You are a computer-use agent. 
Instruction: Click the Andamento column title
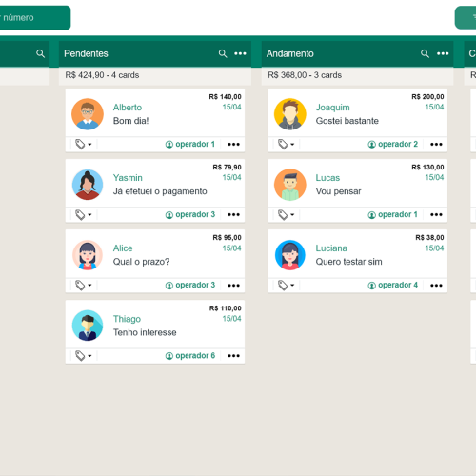pos(290,53)
